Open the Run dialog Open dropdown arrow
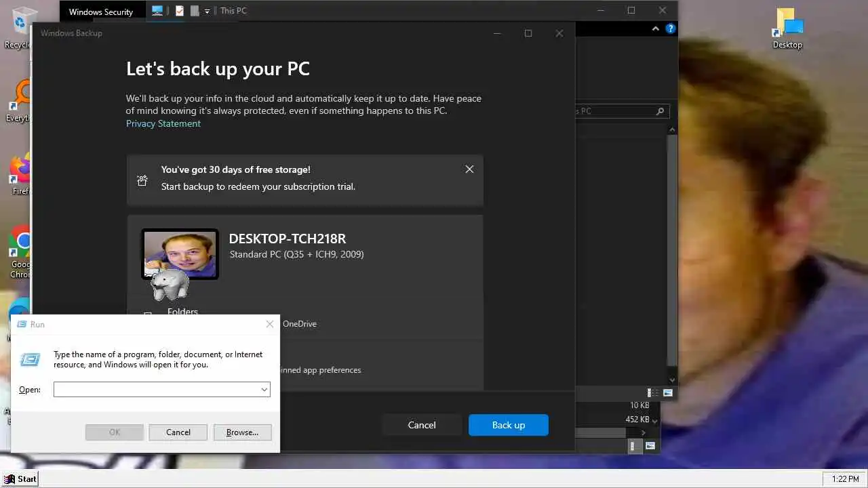The width and height of the screenshot is (868, 488). point(264,390)
